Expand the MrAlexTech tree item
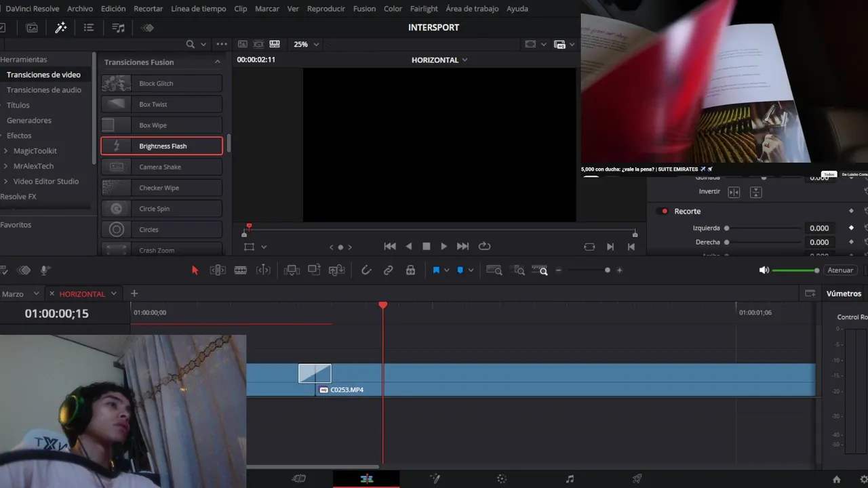868x488 pixels. (x=6, y=166)
